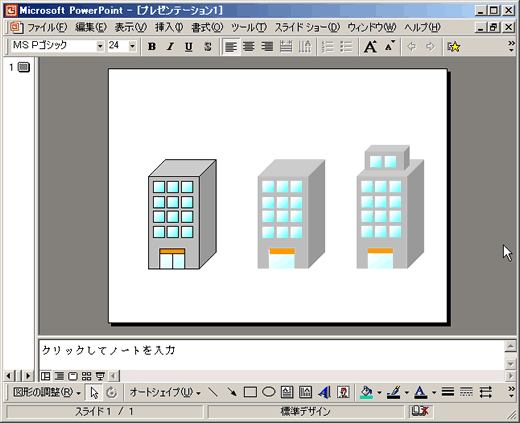Image resolution: width=520 pixels, height=423 pixels.
Task: Open the MS Pゴシック font name dropdown
Action: coord(100,46)
